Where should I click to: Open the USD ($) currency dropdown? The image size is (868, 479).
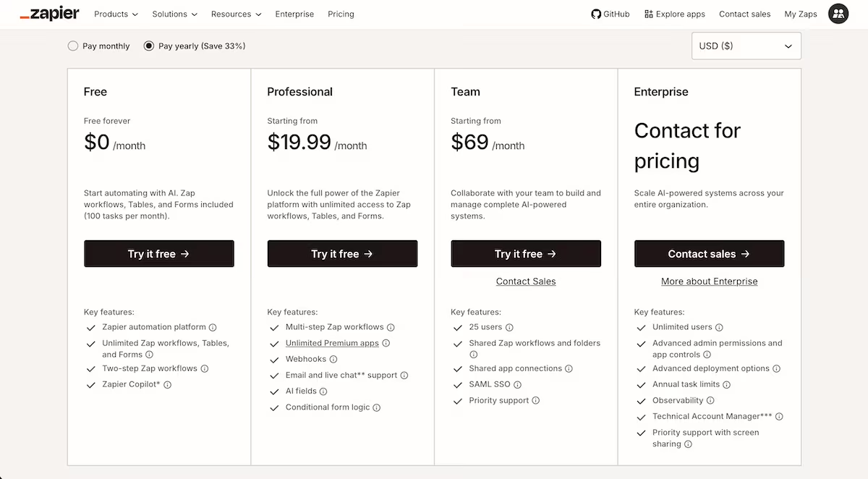(746, 46)
